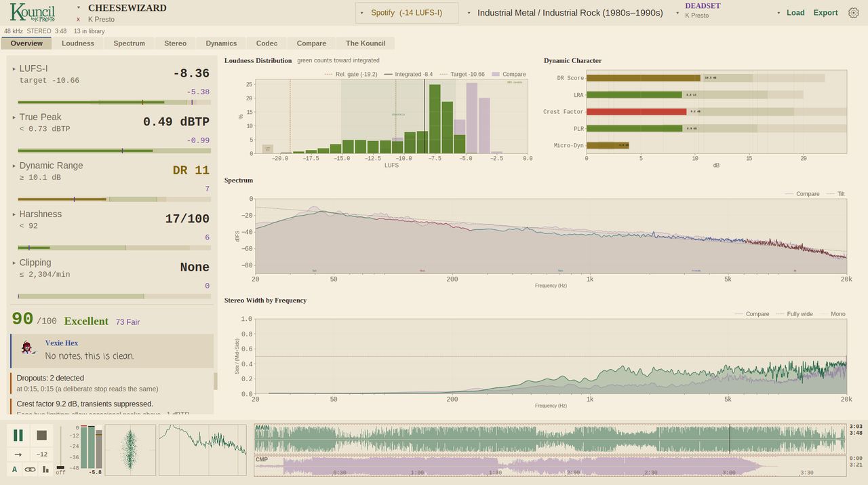The width and height of the screenshot is (868, 485).
Task: Toggle the −12 level button
Action: (42, 454)
